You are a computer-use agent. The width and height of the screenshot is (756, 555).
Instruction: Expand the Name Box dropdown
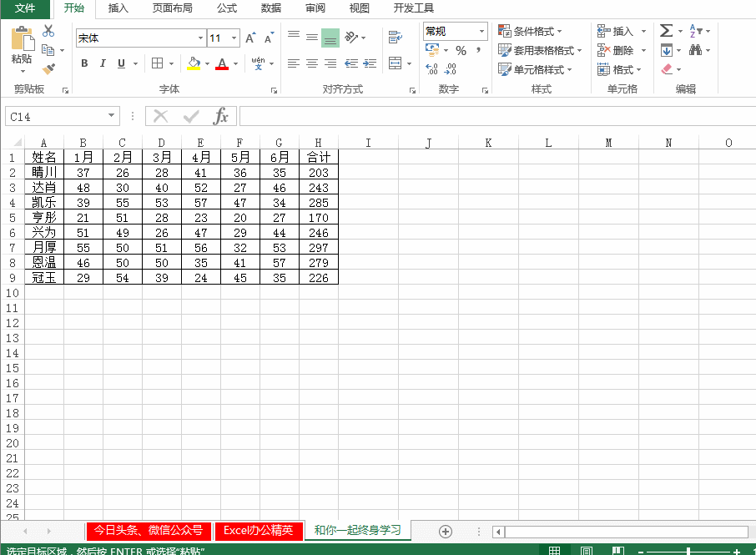point(111,116)
